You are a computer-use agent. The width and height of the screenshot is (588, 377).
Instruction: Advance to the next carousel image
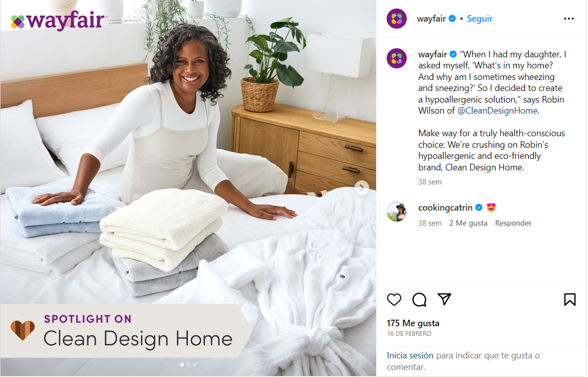point(362,188)
